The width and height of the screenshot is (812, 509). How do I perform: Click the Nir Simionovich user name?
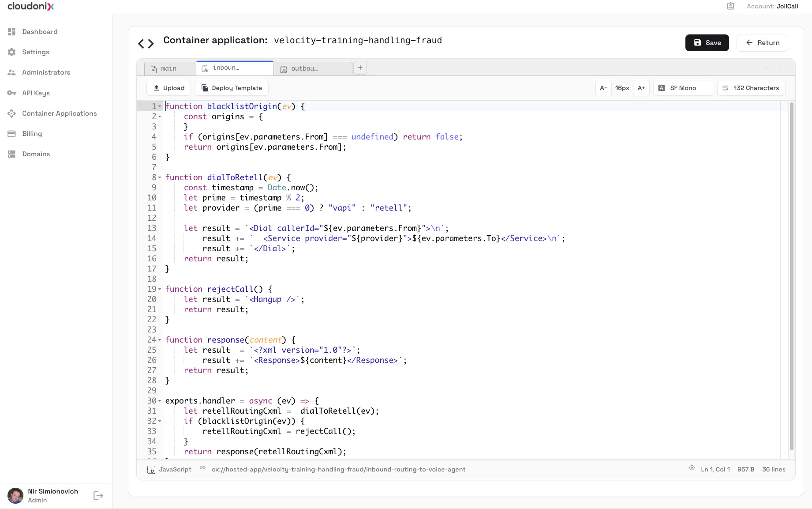(53, 491)
